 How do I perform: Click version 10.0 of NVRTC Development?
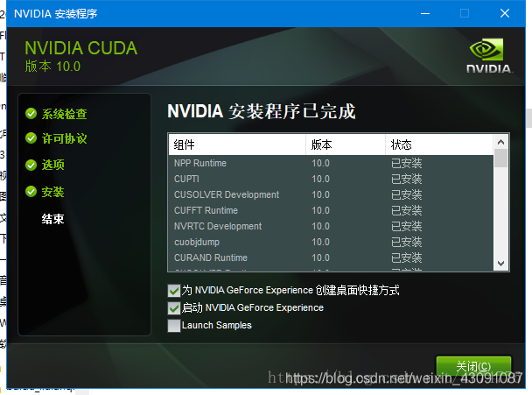(x=320, y=226)
